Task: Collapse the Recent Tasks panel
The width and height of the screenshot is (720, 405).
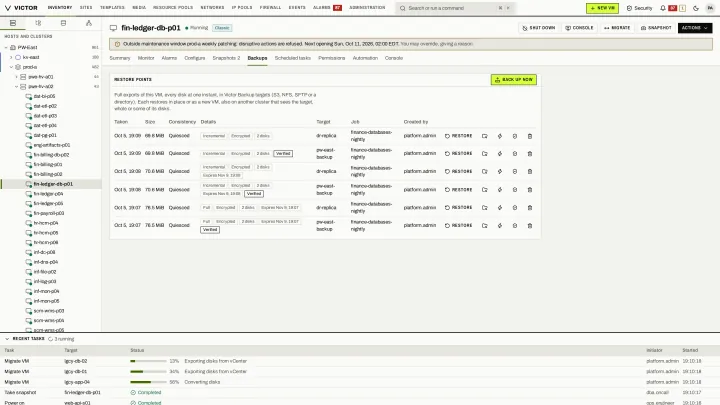Action: (x=7, y=339)
